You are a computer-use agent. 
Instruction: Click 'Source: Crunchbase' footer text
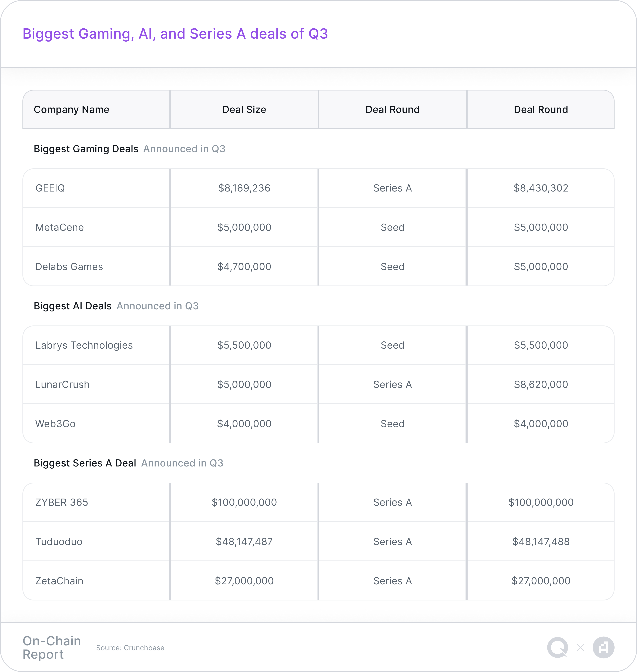tap(130, 648)
